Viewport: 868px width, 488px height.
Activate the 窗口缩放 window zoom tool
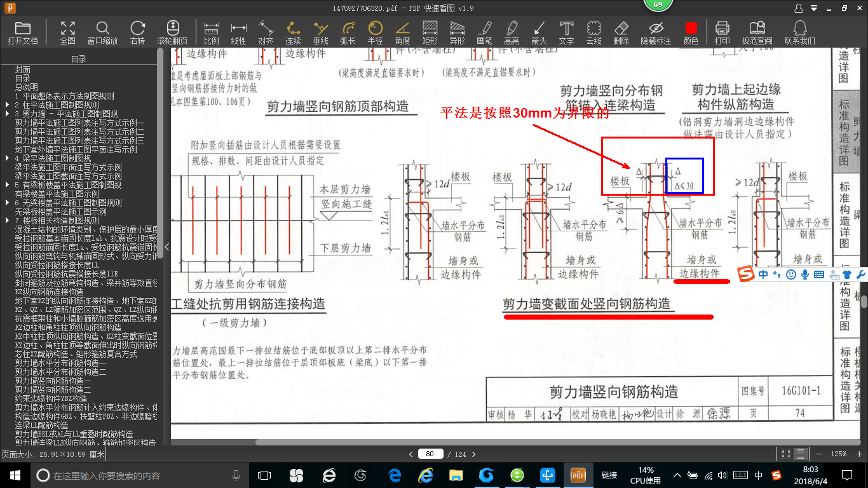102,32
